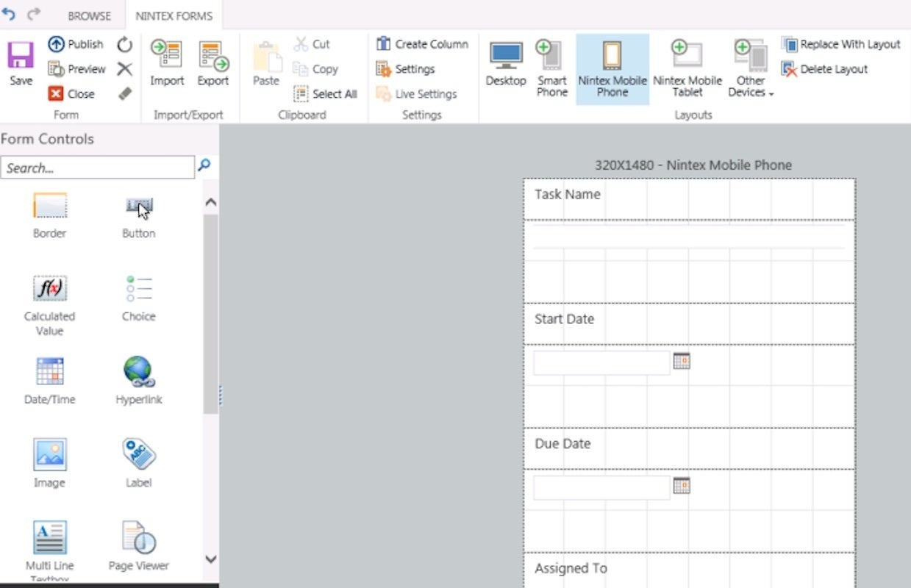911x588 pixels.
Task: Open the NINTEX FORMS ribbon tab
Action: click(x=174, y=15)
